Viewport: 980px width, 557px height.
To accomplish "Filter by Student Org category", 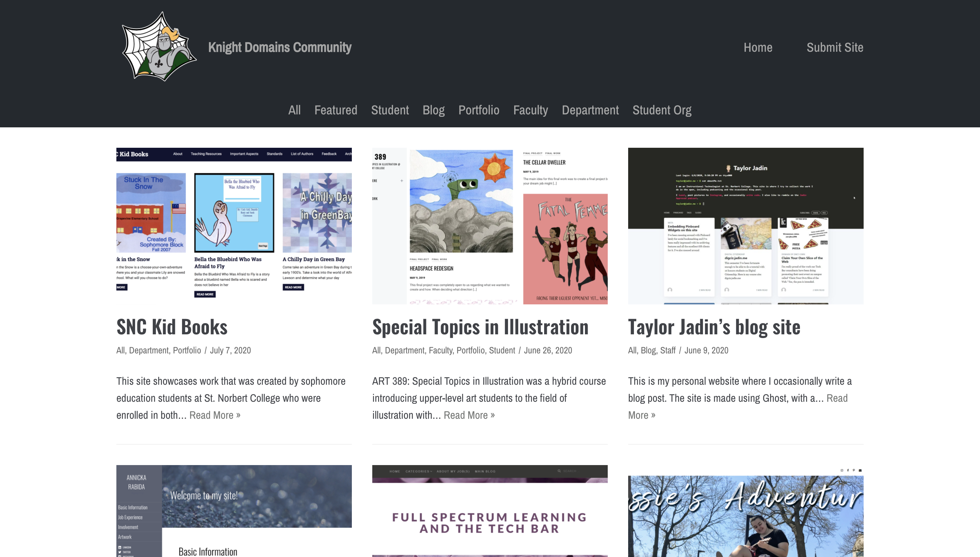I will pyautogui.click(x=661, y=110).
